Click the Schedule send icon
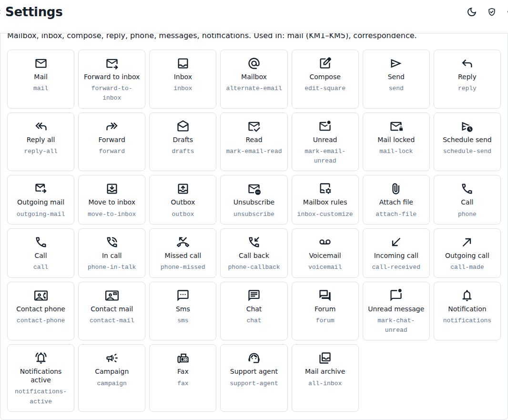Image resolution: width=508 pixels, height=420 pixels. coord(467,126)
